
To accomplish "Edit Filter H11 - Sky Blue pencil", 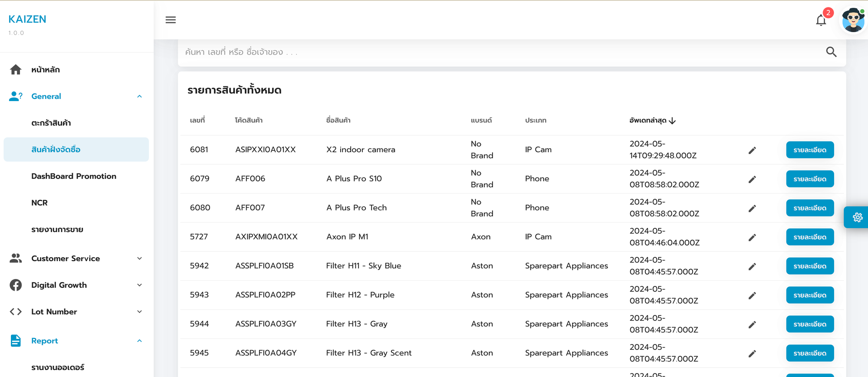I will (752, 266).
